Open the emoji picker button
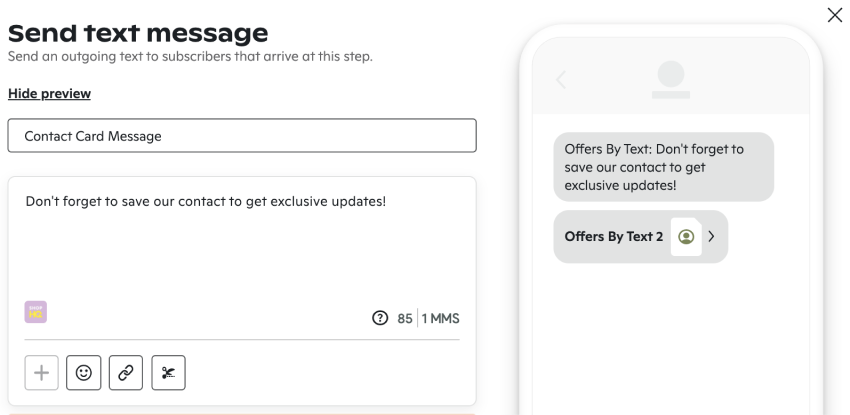The width and height of the screenshot is (850, 415). pos(83,373)
